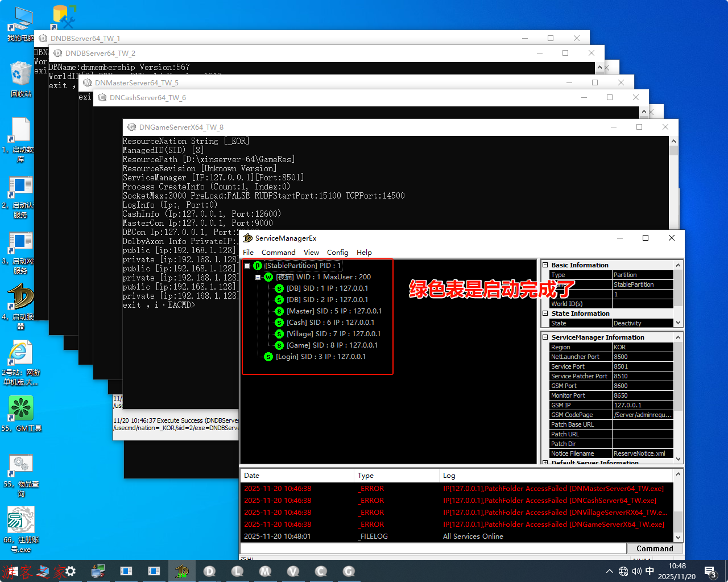Click the volume icon in system tray
This screenshot has height=582, width=728.
click(x=636, y=571)
